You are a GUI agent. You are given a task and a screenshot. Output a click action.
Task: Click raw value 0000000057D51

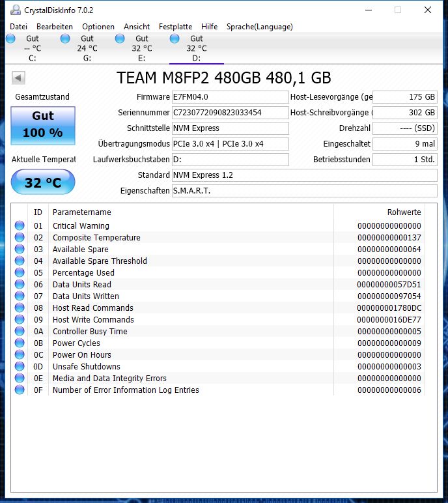pyautogui.click(x=389, y=285)
